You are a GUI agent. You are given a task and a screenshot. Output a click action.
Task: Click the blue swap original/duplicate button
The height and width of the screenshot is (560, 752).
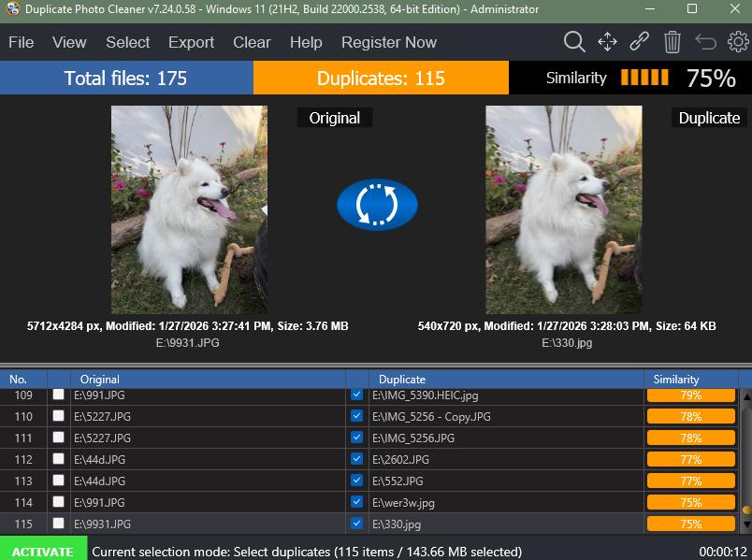click(x=378, y=205)
